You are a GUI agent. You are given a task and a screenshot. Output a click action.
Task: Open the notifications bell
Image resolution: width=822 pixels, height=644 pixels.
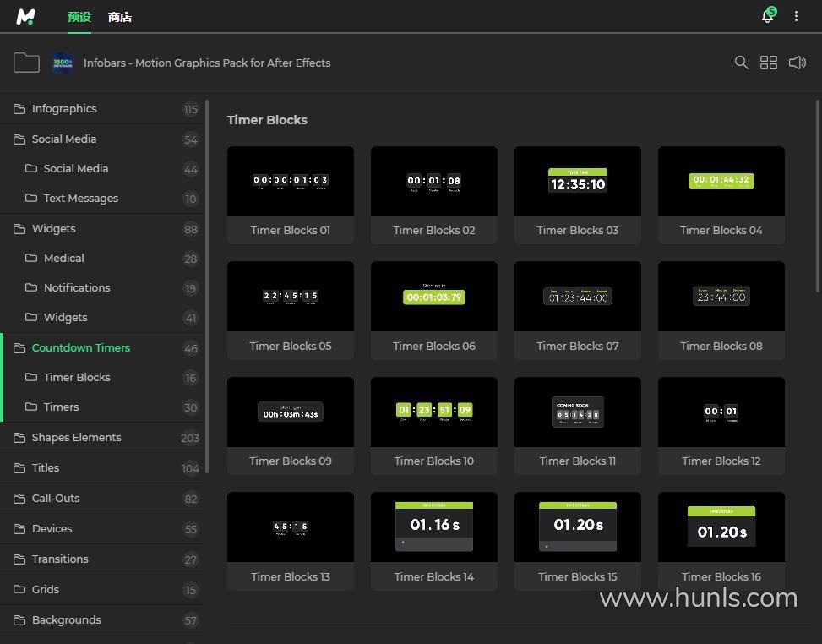pyautogui.click(x=768, y=16)
